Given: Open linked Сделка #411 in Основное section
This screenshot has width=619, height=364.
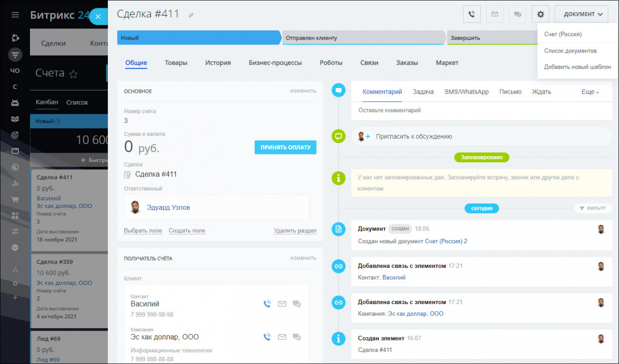Looking at the screenshot, I should click(156, 175).
